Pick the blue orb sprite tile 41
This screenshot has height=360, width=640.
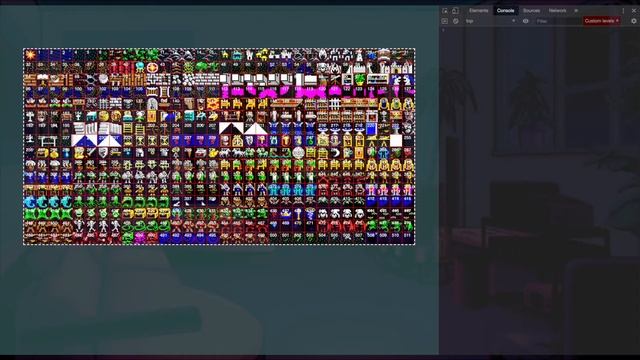pyautogui.click(x=140, y=67)
